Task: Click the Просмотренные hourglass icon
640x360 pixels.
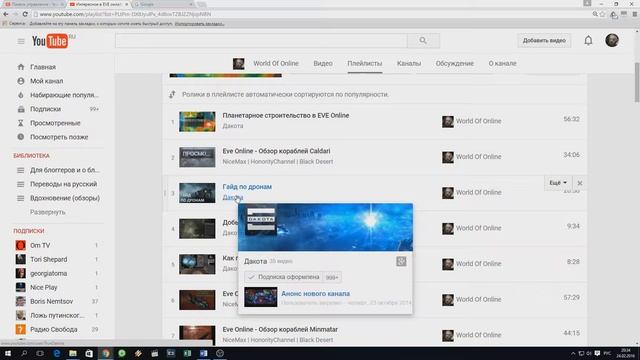Action: pyautogui.click(x=21, y=123)
